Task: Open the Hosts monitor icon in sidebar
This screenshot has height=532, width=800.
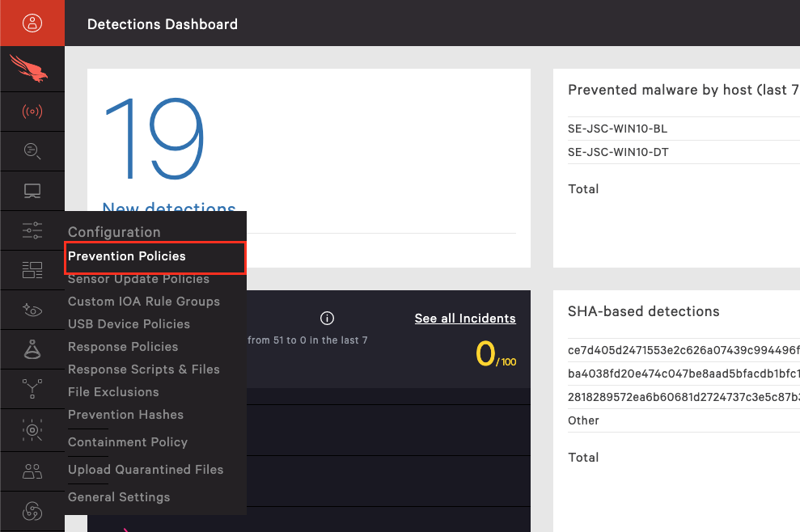Action: 32,191
